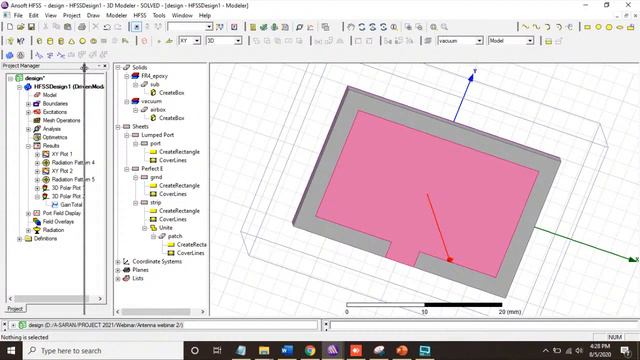Open Google Chrome from the taskbar
This screenshot has width=640, height=360.
tap(310, 351)
